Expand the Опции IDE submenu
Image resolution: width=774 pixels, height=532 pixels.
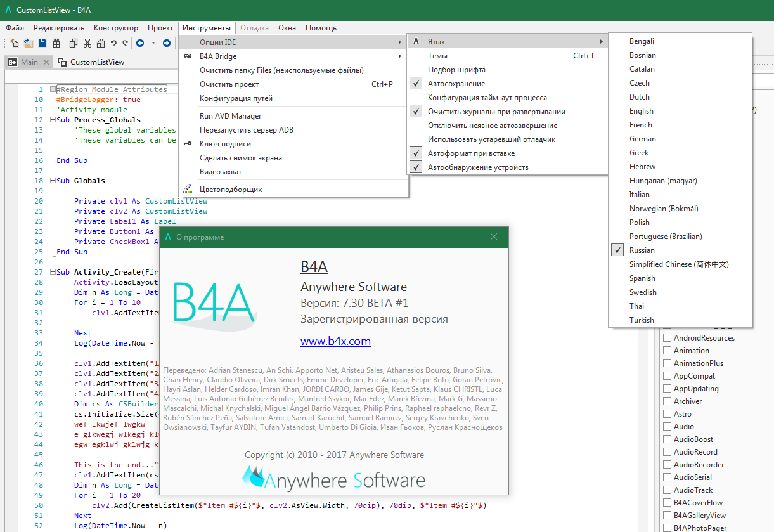(x=293, y=42)
